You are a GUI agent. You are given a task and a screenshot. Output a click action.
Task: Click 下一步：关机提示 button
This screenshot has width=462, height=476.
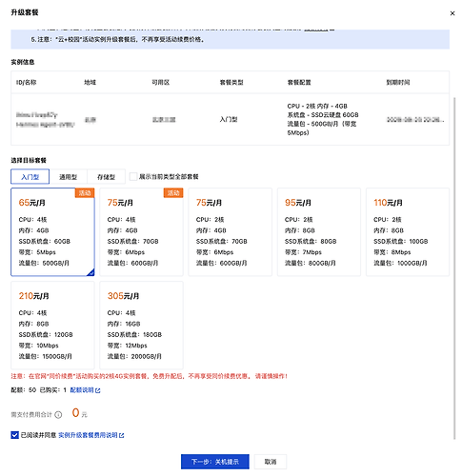pos(215,462)
